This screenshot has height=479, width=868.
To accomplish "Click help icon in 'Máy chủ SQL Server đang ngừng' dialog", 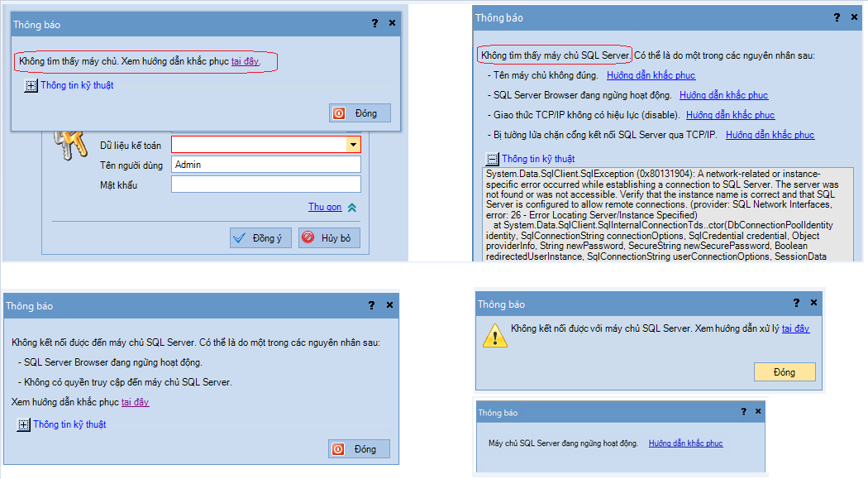I will click(743, 411).
